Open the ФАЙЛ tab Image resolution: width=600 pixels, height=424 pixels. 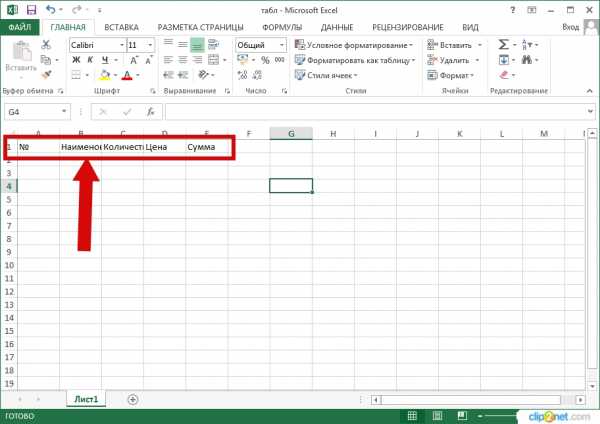point(20,27)
